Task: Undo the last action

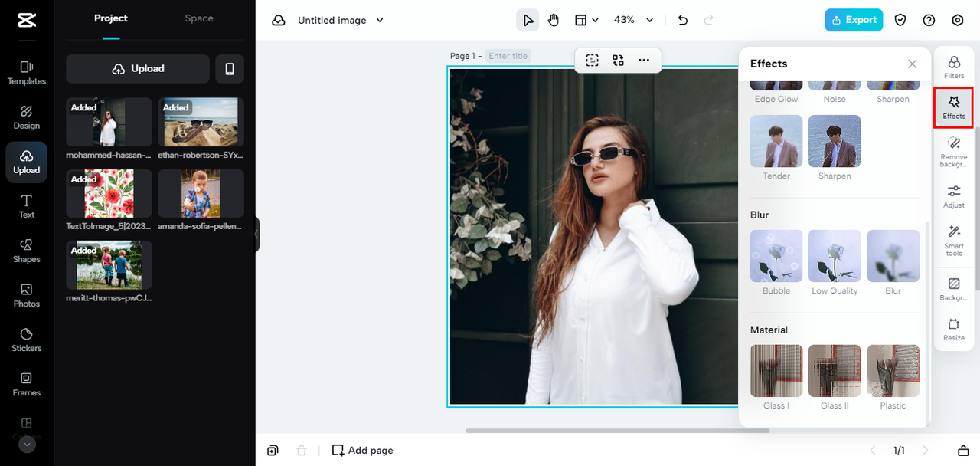Action: click(683, 20)
